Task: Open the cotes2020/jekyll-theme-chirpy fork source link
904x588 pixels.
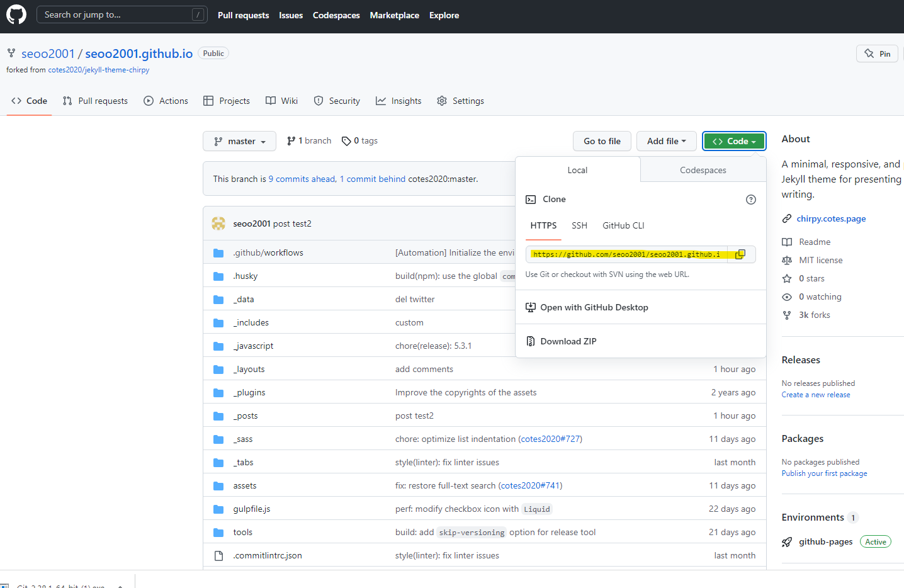Action: 99,70
